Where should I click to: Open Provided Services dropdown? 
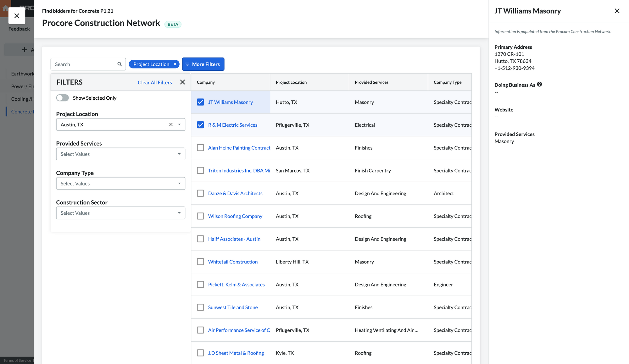point(120,154)
